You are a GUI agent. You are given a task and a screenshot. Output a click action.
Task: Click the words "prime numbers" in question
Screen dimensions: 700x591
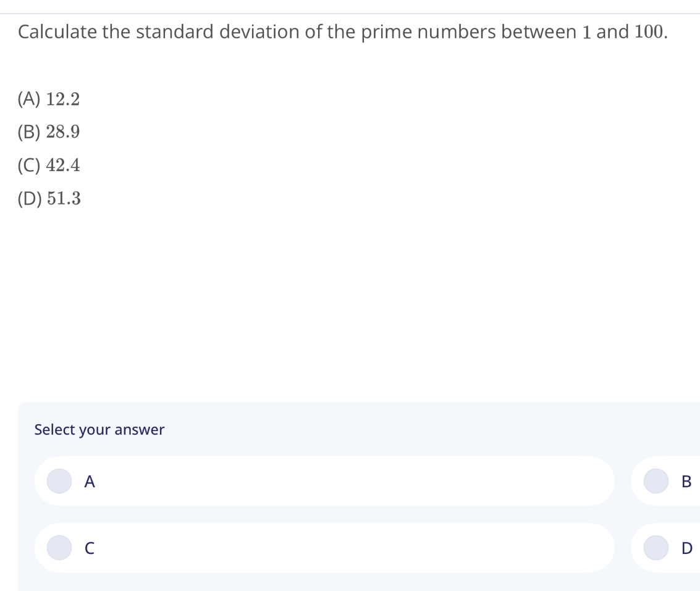point(428,32)
